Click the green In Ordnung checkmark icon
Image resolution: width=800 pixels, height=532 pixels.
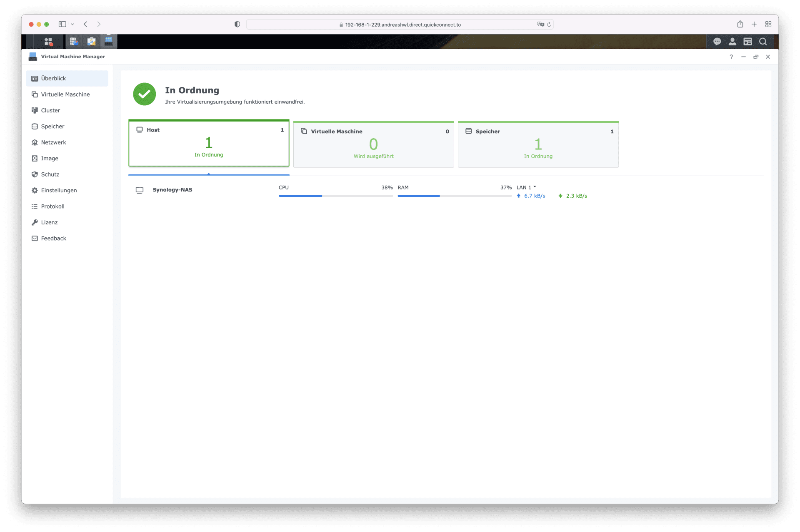(x=144, y=94)
